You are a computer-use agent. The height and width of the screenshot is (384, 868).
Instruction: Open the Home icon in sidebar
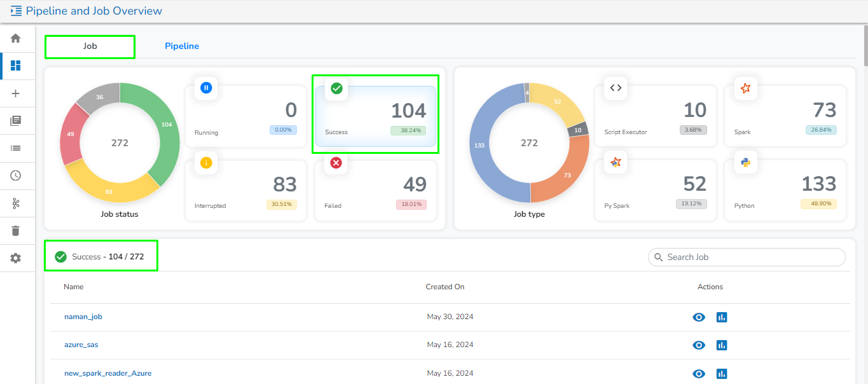(16, 38)
